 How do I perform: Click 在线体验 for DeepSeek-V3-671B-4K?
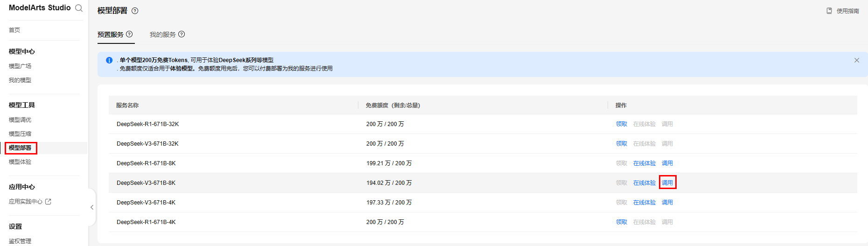tap(644, 203)
